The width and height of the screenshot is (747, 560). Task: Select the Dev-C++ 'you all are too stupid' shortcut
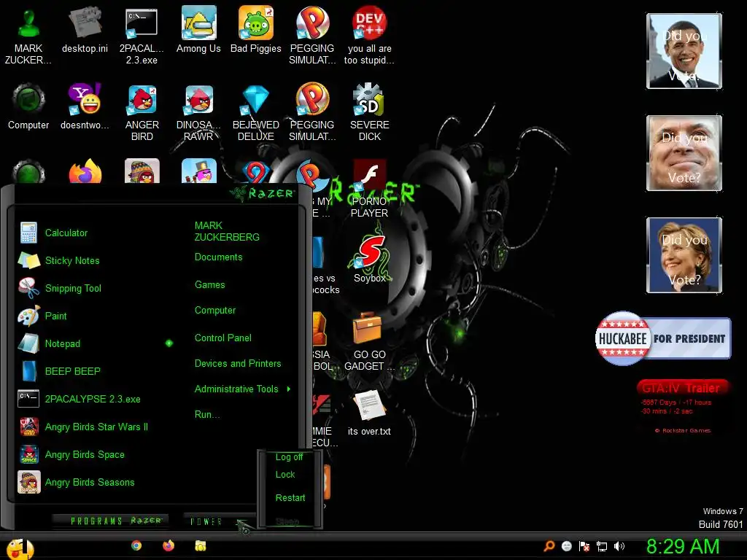click(x=369, y=36)
